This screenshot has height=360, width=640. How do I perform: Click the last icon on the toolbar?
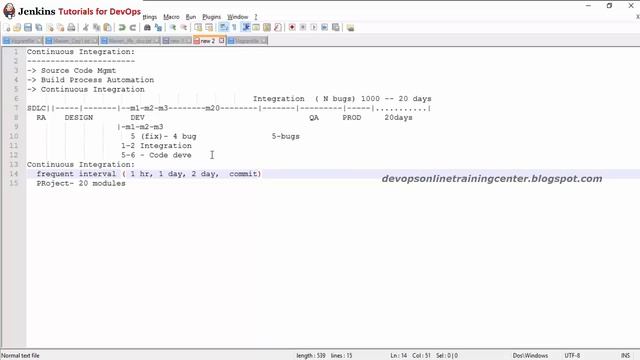350,28
